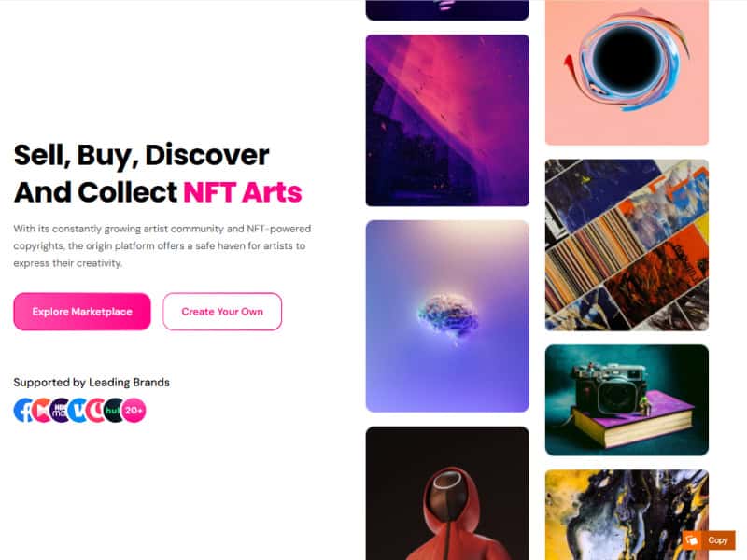747x560 pixels.
Task: Open the Explore Marketplace button
Action: pyautogui.click(x=82, y=312)
